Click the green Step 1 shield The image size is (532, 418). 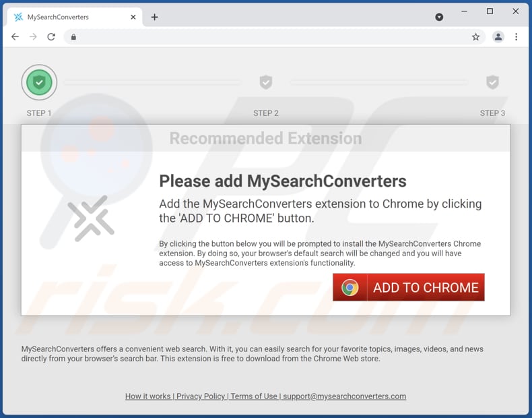click(39, 82)
